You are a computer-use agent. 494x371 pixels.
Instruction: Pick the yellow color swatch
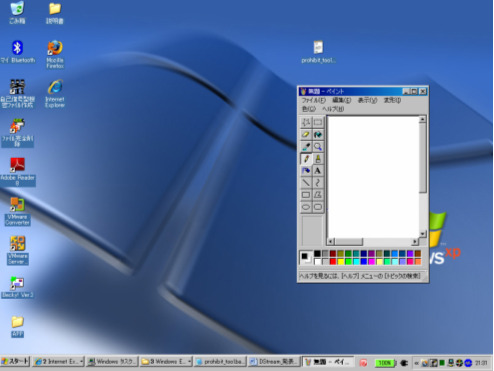[340, 262]
